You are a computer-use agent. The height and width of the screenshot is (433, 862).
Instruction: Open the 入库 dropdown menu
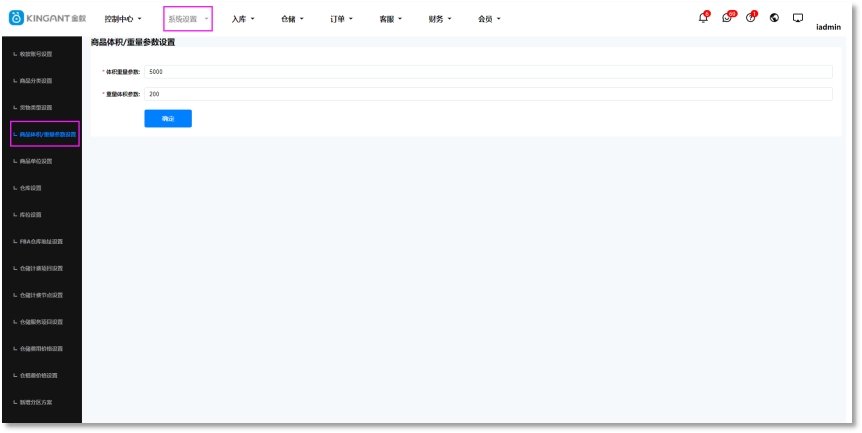[x=244, y=19]
